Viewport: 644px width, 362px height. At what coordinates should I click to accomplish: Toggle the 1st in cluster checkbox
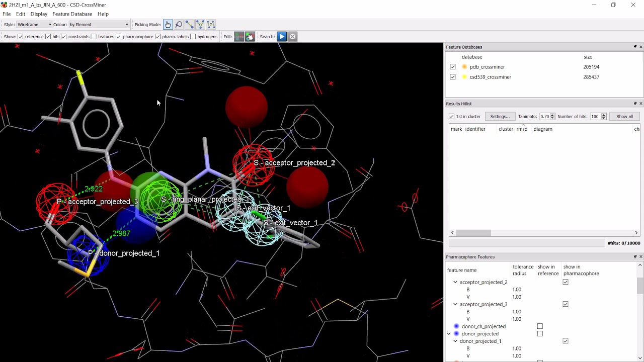click(x=452, y=117)
